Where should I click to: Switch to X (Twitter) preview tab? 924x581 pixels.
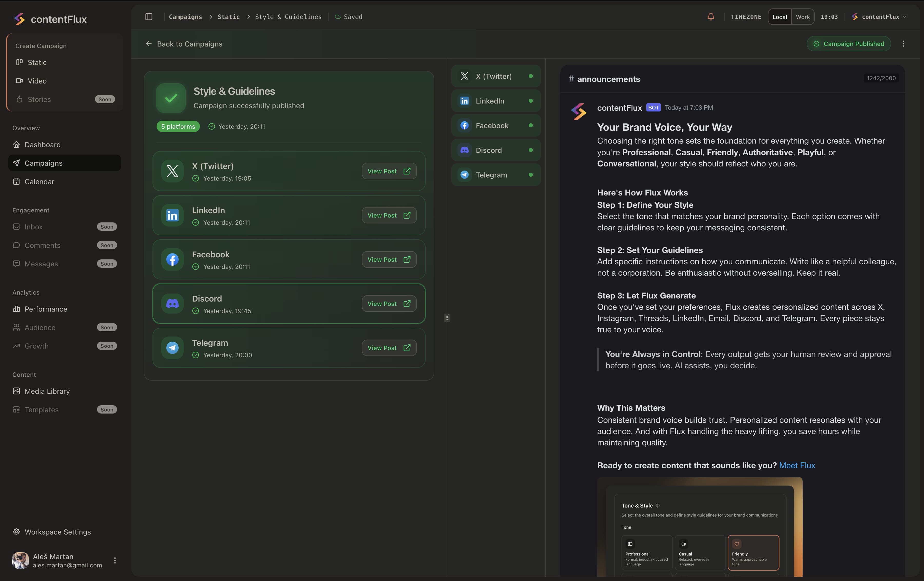[495, 76]
